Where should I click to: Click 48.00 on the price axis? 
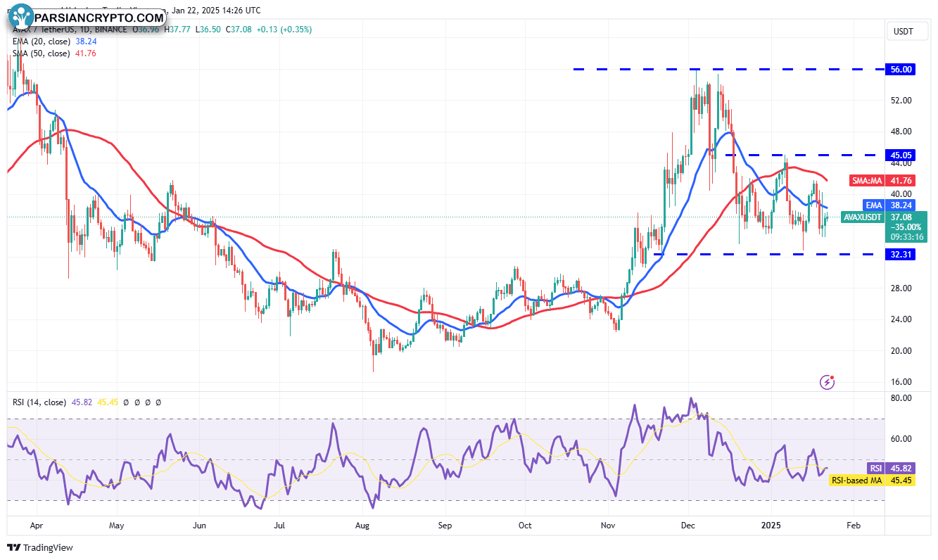(901, 132)
